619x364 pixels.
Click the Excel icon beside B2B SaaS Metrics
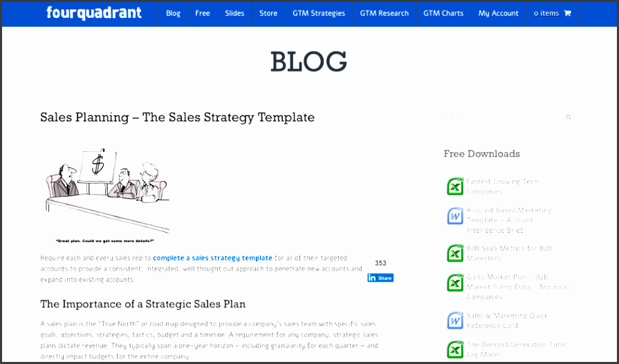[454, 253]
